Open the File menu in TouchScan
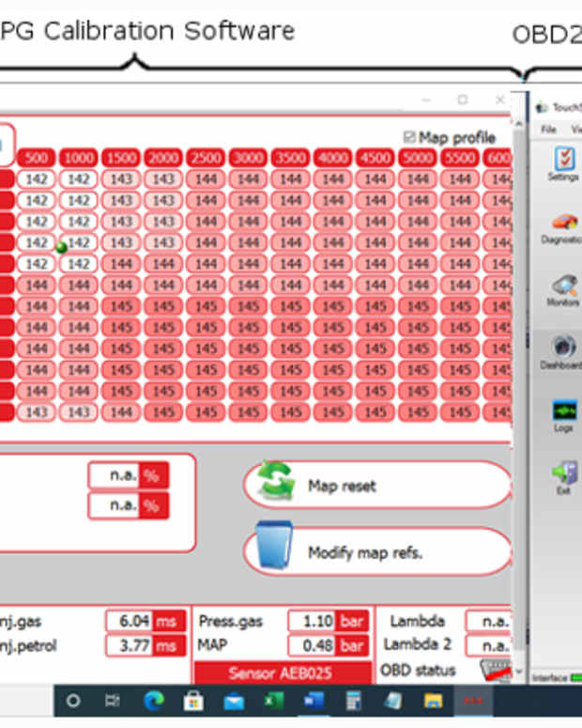Viewport: 582px width, 728px height. point(548,129)
